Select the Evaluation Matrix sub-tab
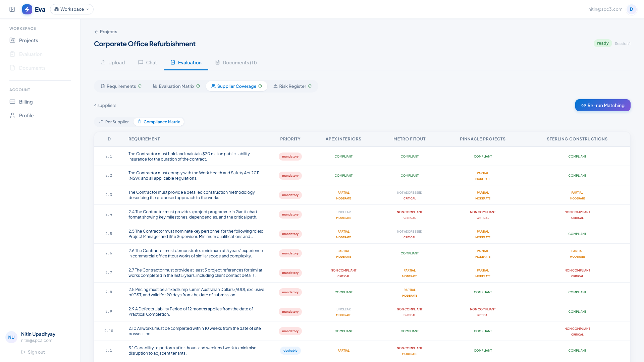This screenshot has height=362, width=644. [176, 86]
